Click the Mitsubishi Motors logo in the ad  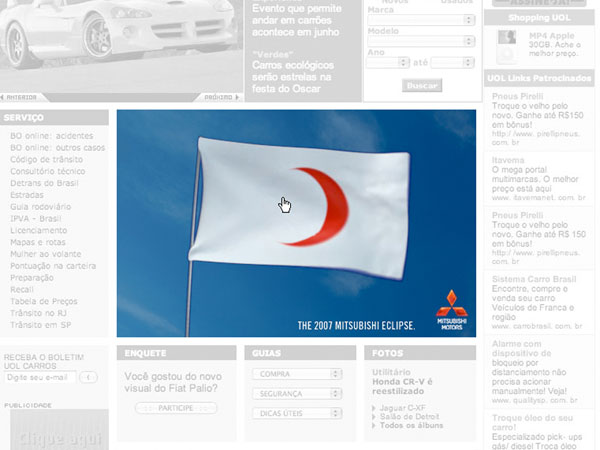pos(452,310)
